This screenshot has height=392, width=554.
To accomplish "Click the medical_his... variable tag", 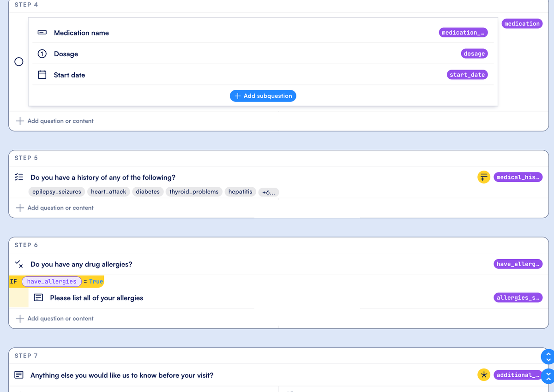I will 518,177.
